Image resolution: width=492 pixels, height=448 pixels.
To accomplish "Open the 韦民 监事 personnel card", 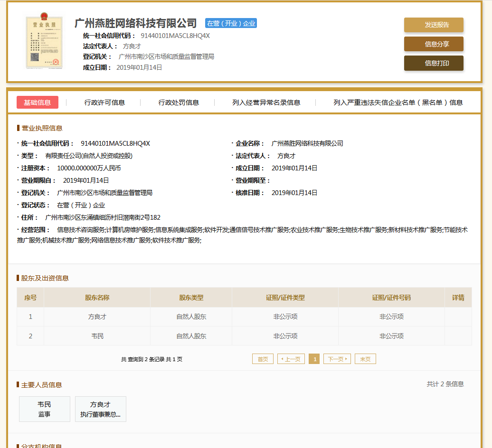I will (45, 409).
